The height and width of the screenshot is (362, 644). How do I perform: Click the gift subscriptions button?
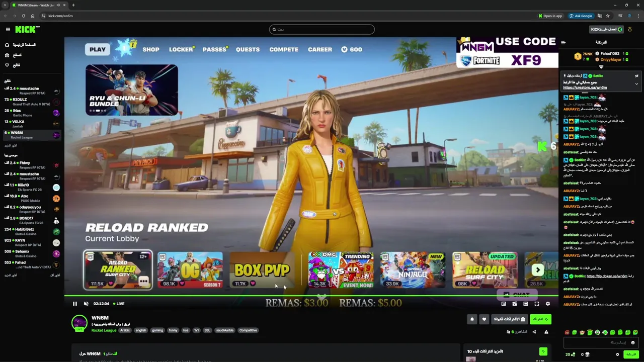point(509,319)
